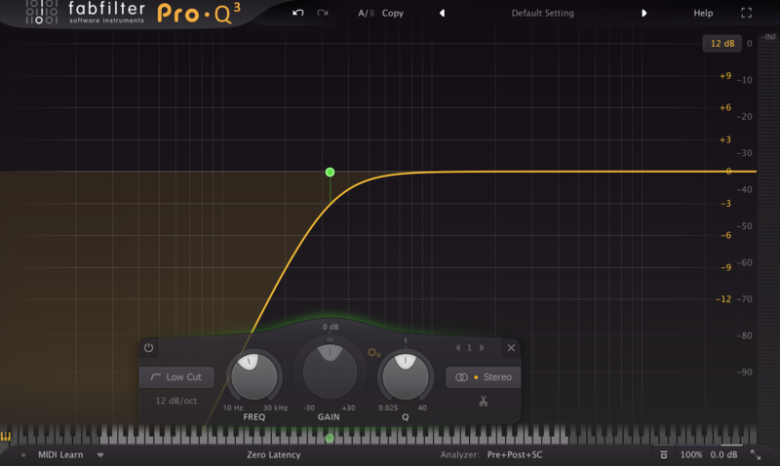
Task: Select next band arrow
Action: (x=482, y=348)
